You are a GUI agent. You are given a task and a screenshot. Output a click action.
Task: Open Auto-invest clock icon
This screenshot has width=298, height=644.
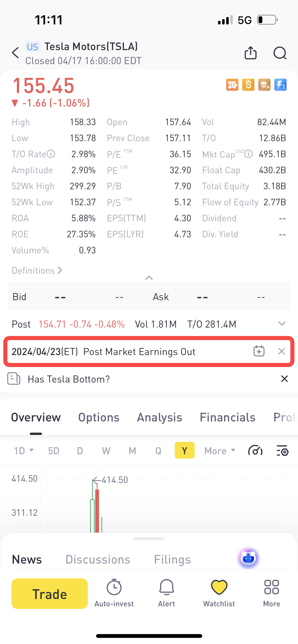point(114,593)
